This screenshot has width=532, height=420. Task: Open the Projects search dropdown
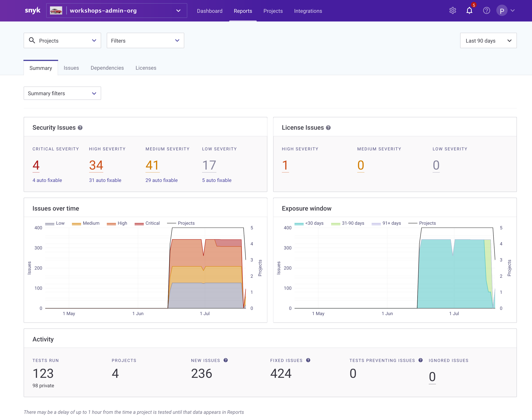[62, 40]
